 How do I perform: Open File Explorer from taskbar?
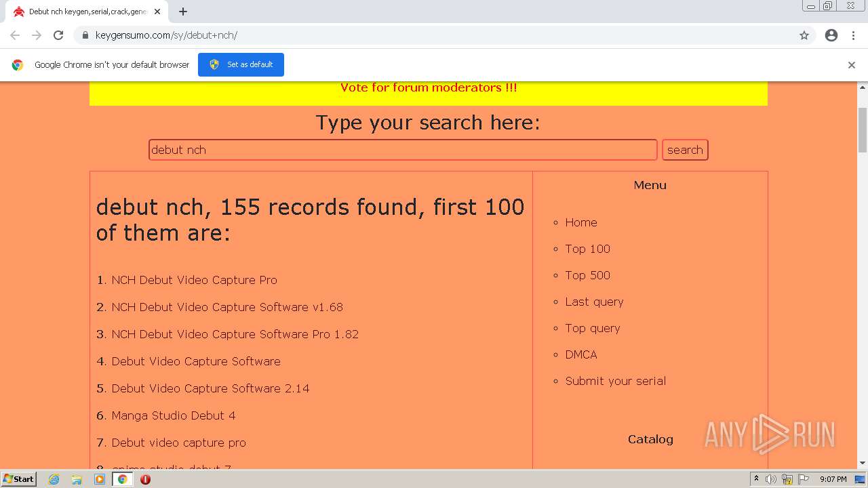click(x=77, y=479)
